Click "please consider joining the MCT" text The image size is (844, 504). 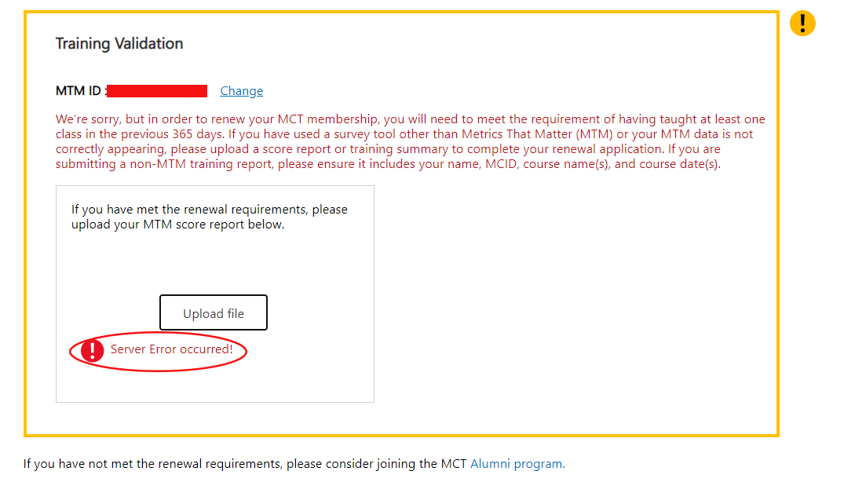click(376, 464)
